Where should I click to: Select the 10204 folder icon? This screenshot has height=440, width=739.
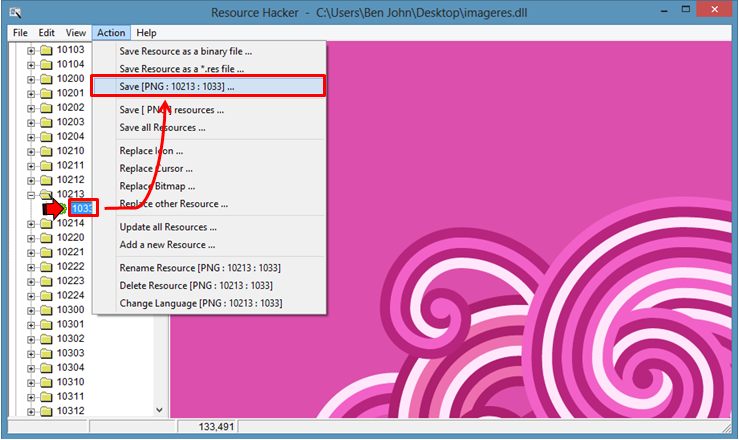(46, 136)
